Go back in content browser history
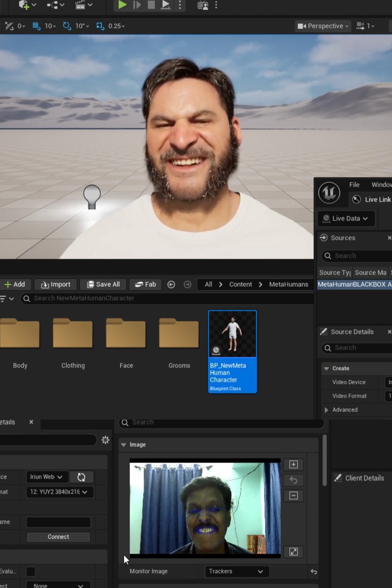 click(x=171, y=284)
